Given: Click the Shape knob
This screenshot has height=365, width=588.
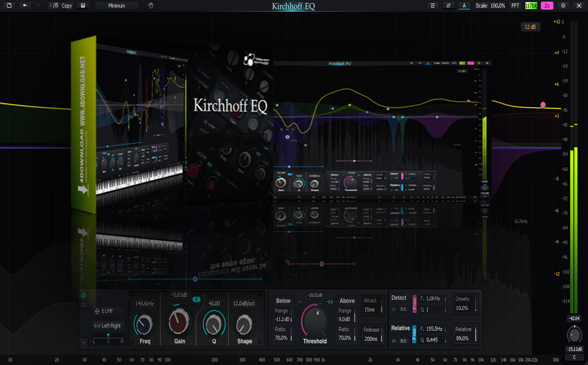Looking at the screenshot, I should click(x=244, y=324).
